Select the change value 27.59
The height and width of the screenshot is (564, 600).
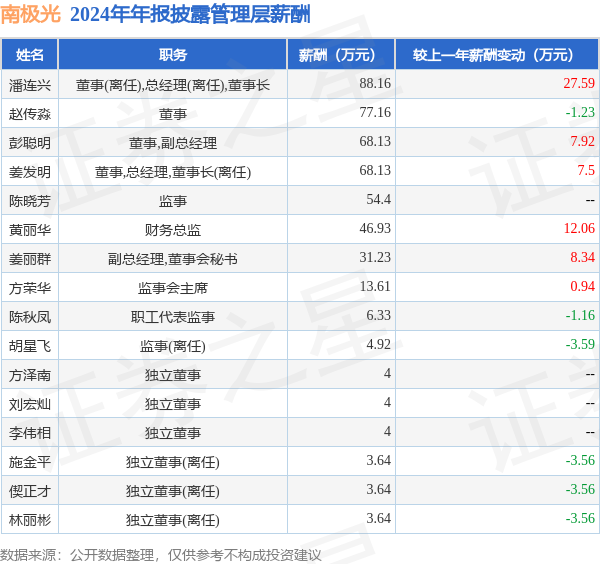click(x=579, y=83)
